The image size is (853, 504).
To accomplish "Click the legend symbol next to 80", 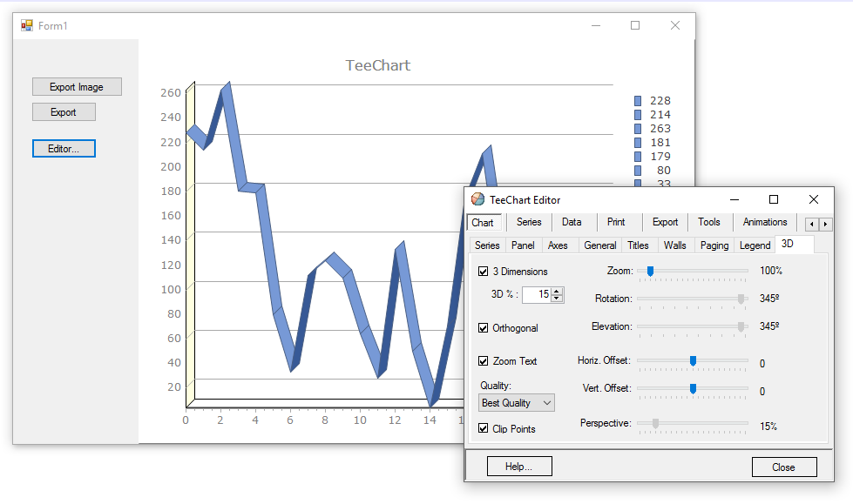I will point(638,171).
